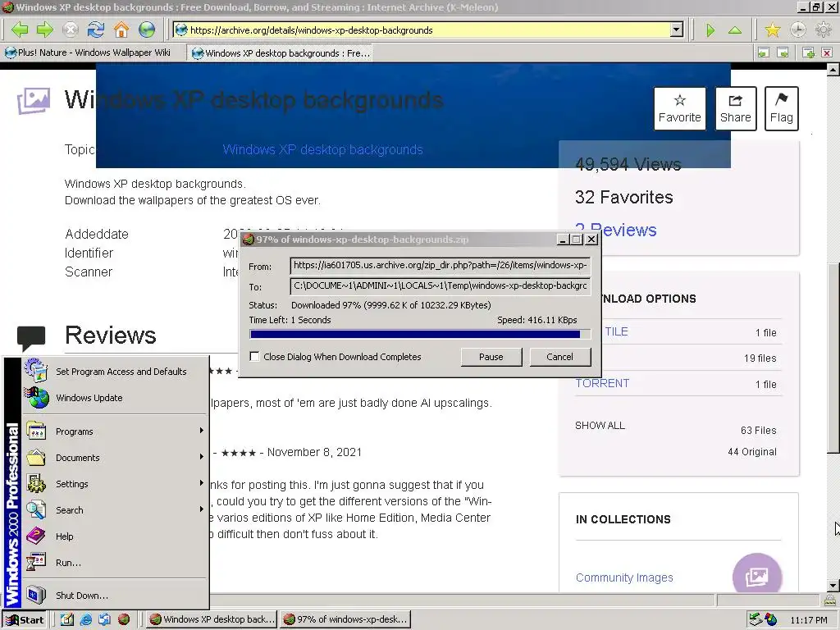The image size is (840, 630).
Task: Click the Community Images purple circle thumbnail
Action: (757, 573)
